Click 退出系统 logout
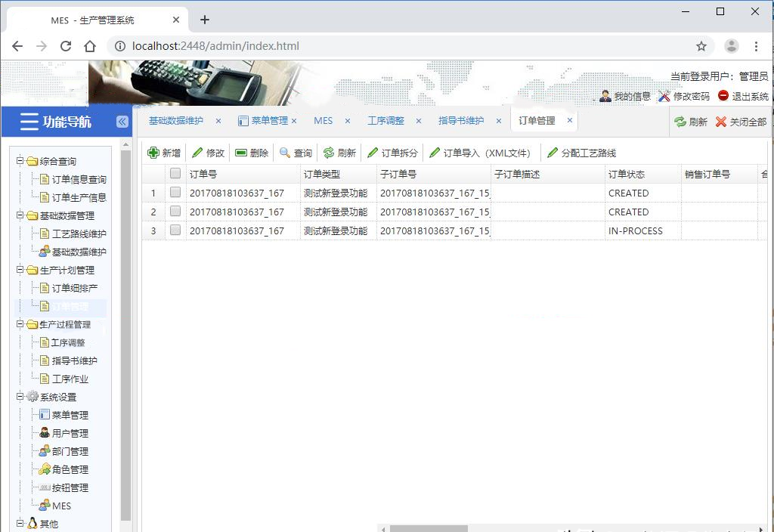 point(744,96)
